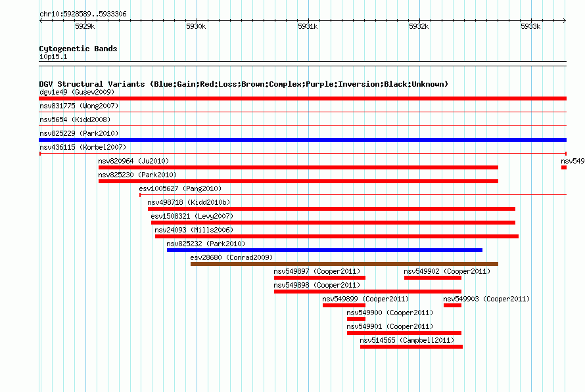Open the nsv825232 (Park2010) variant label
This screenshot has width=585, height=392.
click(206, 244)
